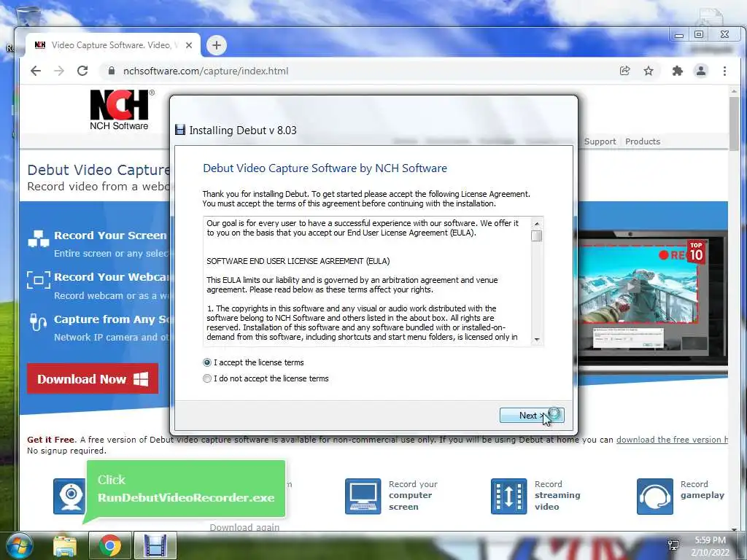
Task: Click Record Your Screen icon
Action: [x=39, y=238]
